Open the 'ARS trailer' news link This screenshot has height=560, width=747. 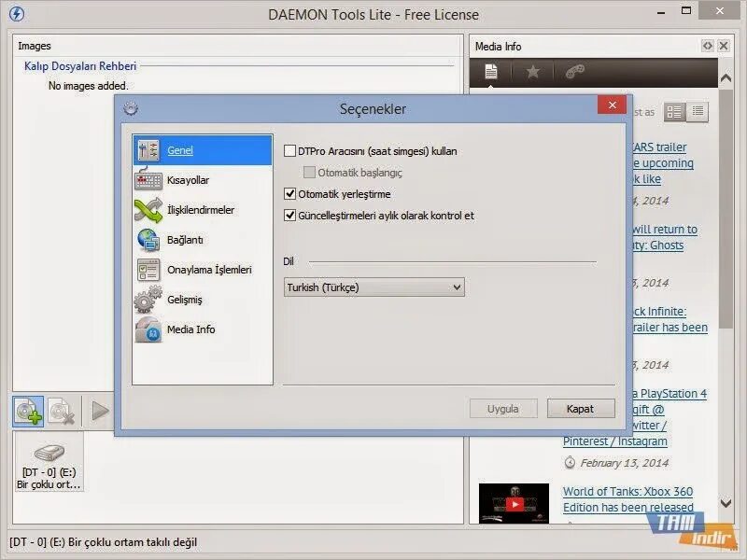[x=660, y=147]
